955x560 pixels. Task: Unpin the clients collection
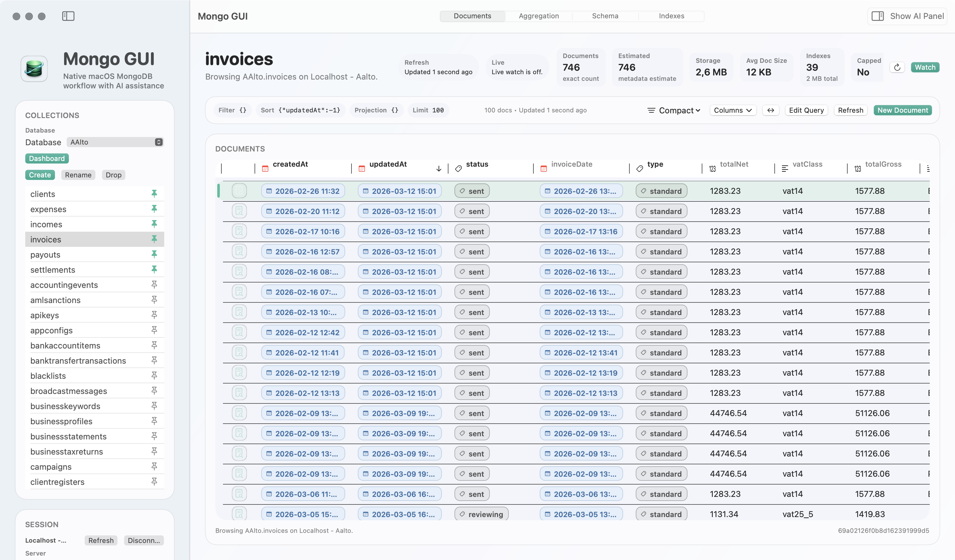point(154,194)
